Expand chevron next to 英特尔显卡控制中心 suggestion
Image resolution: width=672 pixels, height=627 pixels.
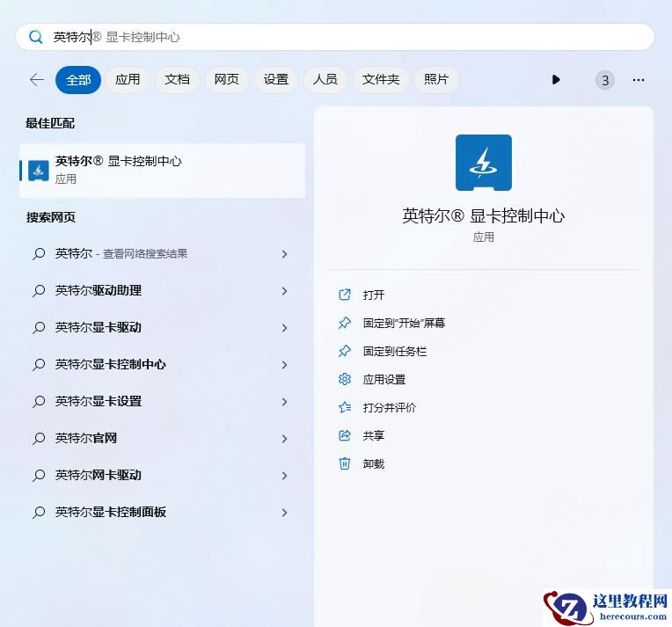pyautogui.click(x=285, y=365)
